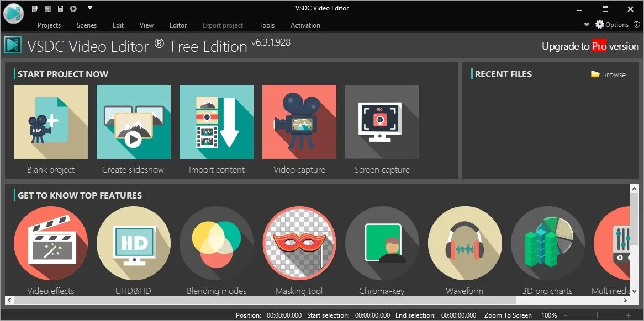644x321 pixels.
Task: Open the Masking tool feature
Action: click(x=299, y=243)
